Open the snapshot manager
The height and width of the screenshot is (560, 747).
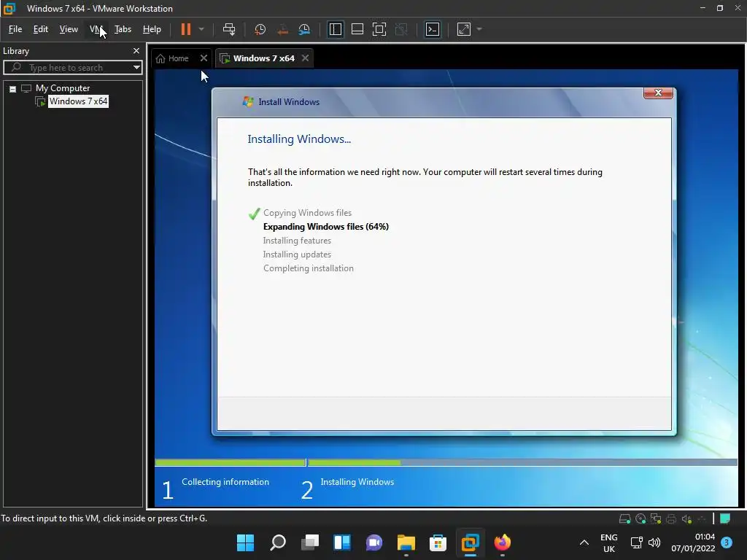304,29
